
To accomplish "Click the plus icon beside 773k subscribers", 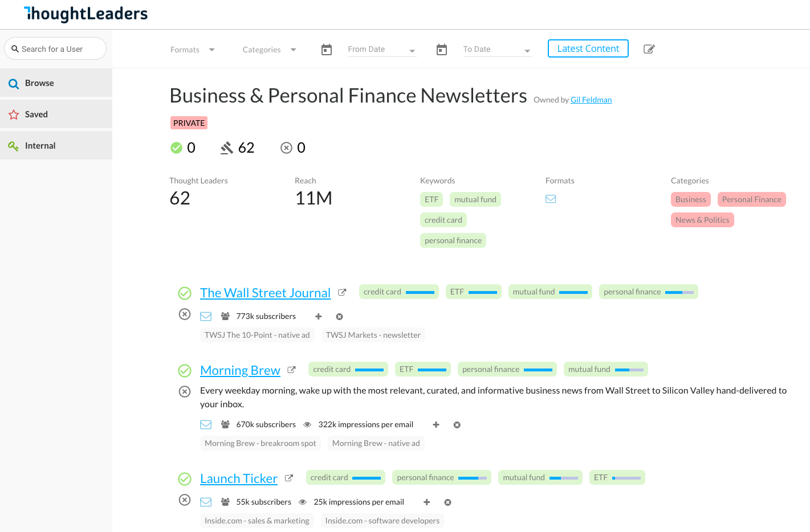I will point(319,317).
